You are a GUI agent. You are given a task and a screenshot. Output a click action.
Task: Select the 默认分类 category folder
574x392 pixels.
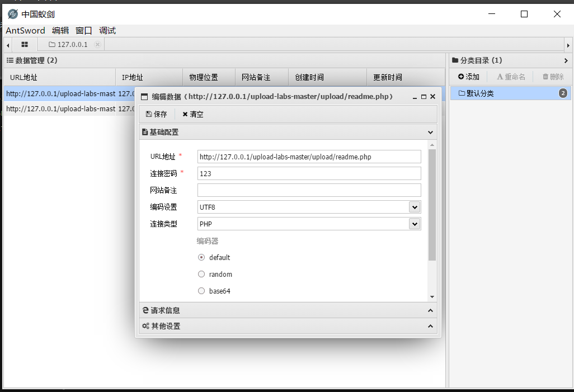point(510,93)
